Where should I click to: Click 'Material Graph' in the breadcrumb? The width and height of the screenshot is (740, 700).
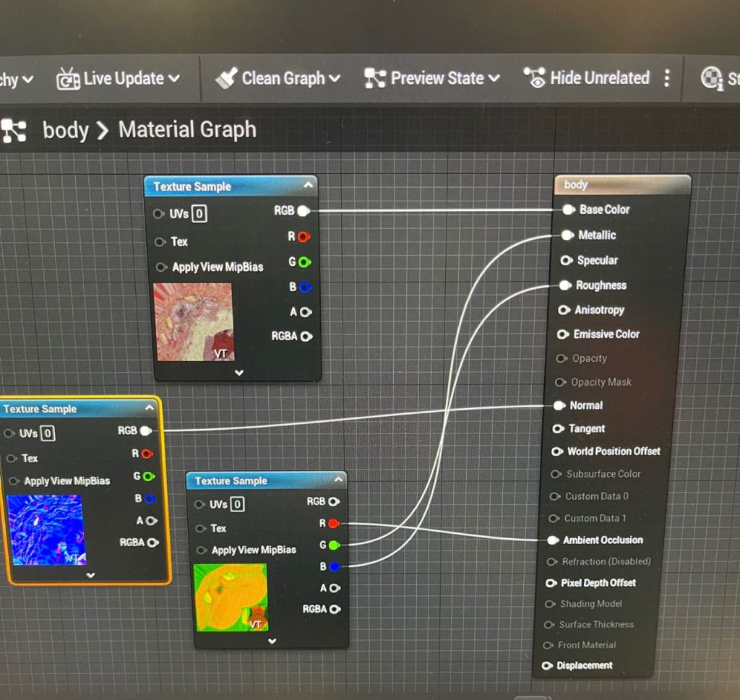(x=187, y=129)
